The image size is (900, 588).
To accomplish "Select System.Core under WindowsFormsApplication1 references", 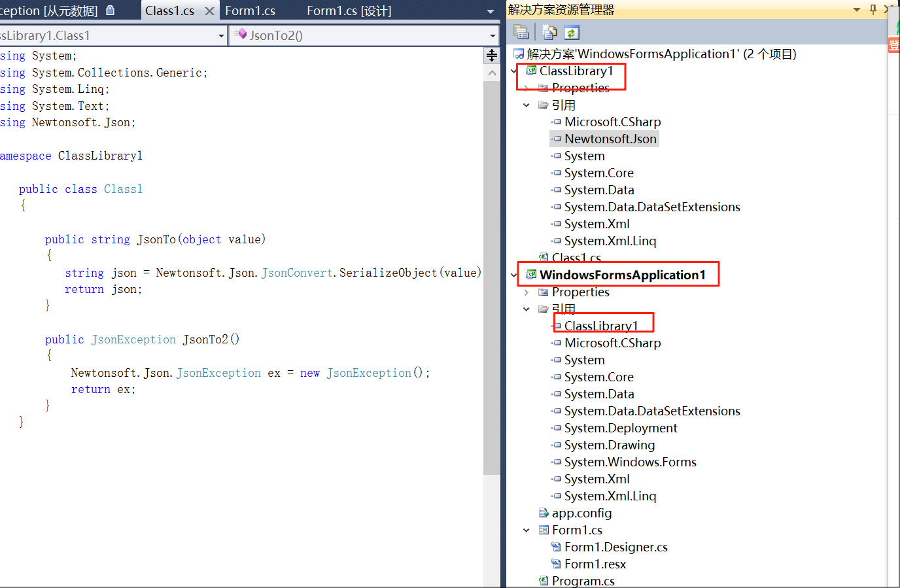I will coord(599,377).
